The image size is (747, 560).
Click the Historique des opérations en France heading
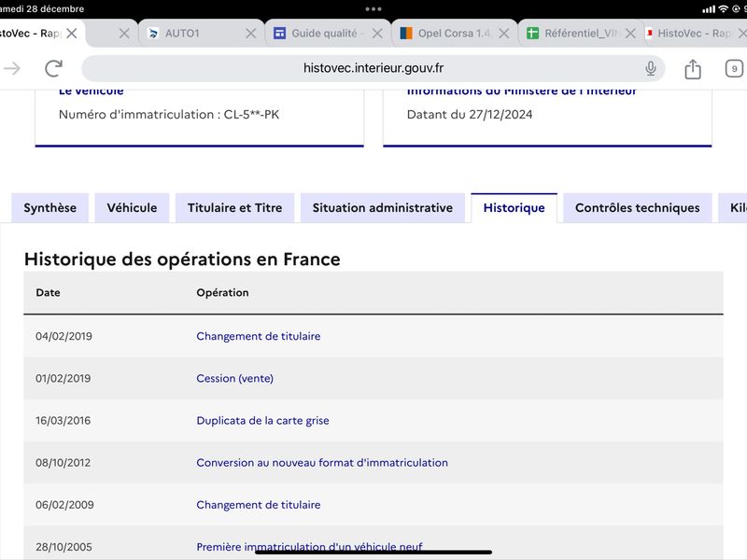(182, 259)
